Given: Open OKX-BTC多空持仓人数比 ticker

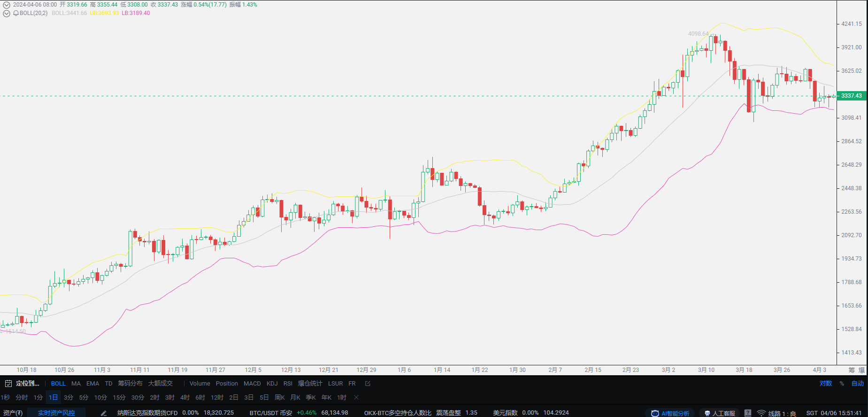Looking at the screenshot, I should point(398,413).
